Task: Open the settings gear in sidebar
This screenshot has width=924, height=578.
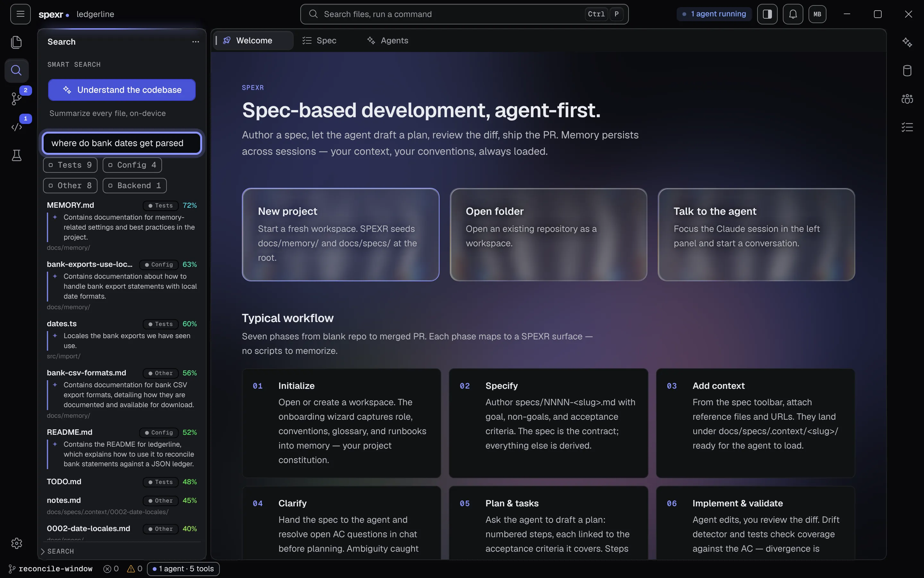Action: (x=16, y=543)
